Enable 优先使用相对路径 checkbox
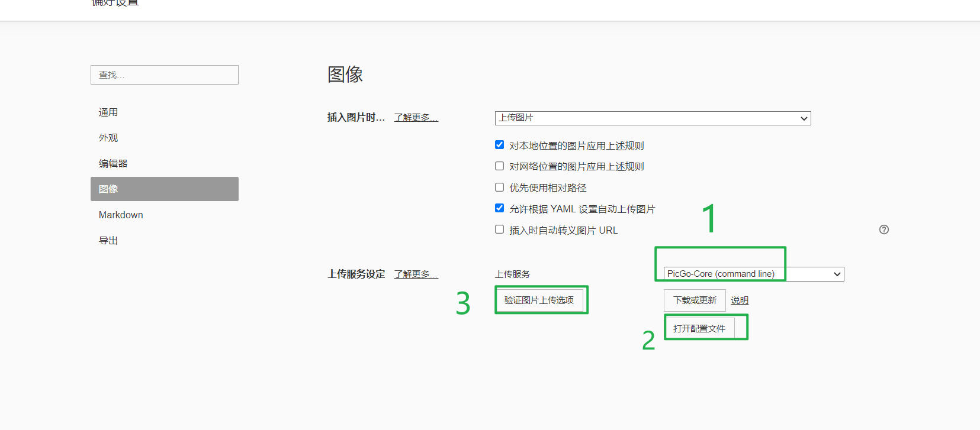The image size is (980, 430). [x=499, y=187]
